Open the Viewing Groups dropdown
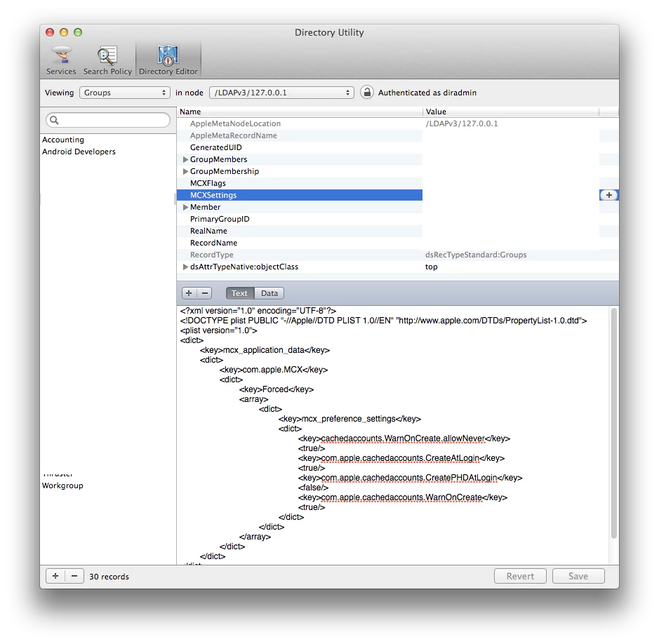659x644 pixels. pyautogui.click(x=124, y=93)
